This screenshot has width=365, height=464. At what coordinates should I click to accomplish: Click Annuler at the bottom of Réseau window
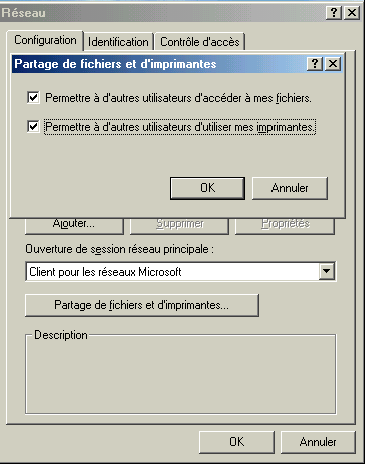[318, 442]
